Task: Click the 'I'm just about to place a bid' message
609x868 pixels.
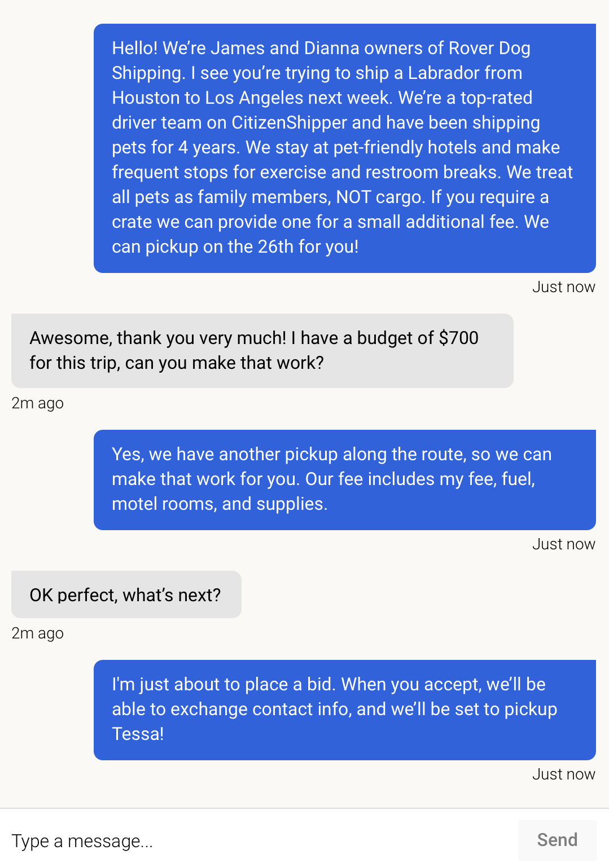Action: (344, 710)
